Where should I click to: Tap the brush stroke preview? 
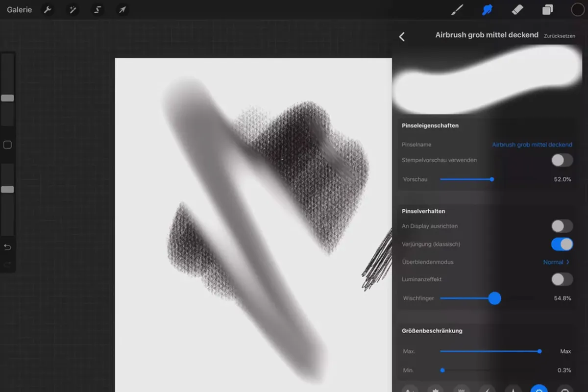[488, 81]
